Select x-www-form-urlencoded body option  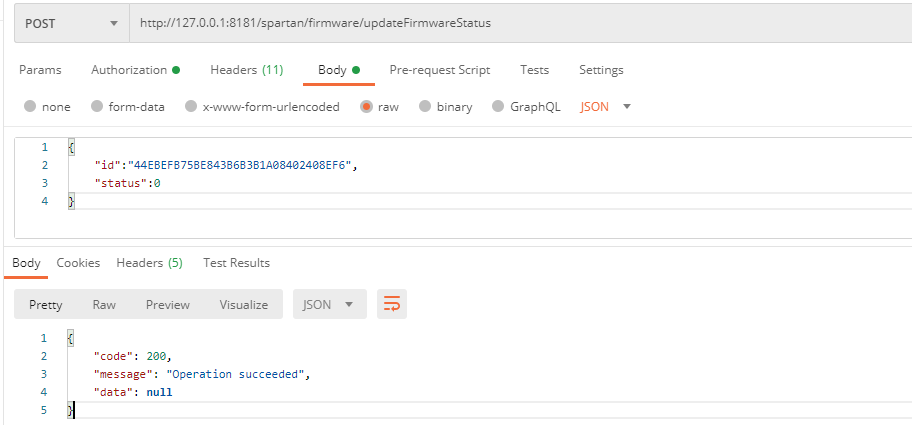191,107
